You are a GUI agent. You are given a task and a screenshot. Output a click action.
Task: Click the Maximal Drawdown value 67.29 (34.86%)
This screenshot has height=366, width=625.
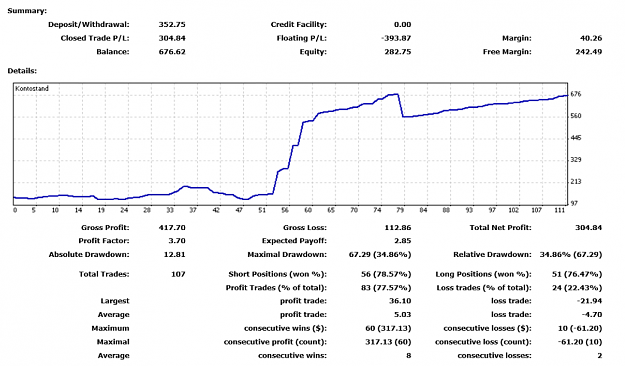click(x=380, y=254)
